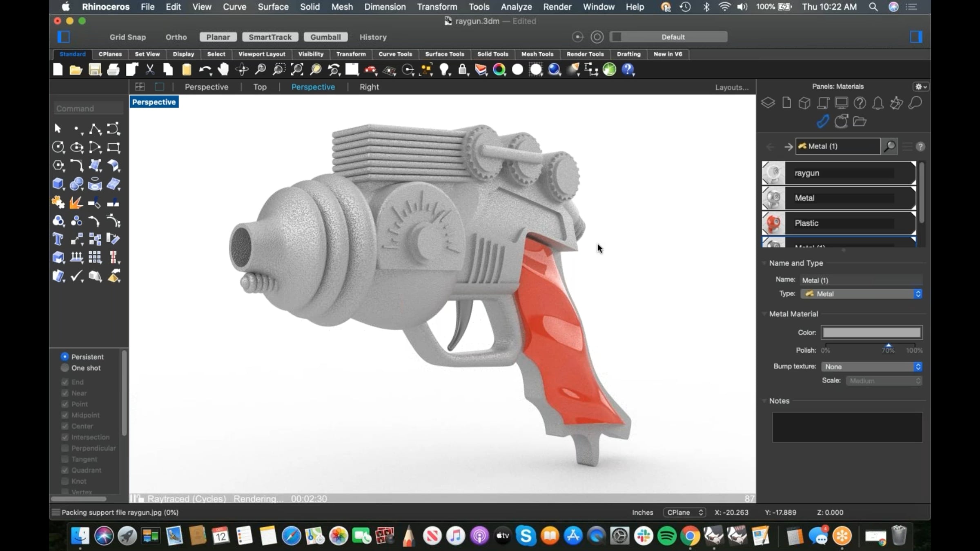Screen dimensions: 980x551
Task: Open the Render menu
Action: 557,7
